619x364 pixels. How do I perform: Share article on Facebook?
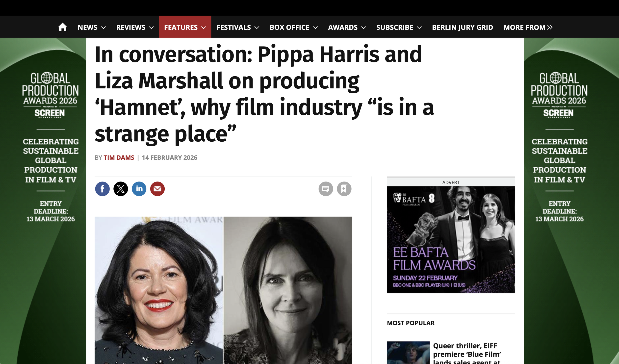pyautogui.click(x=102, y=189)
